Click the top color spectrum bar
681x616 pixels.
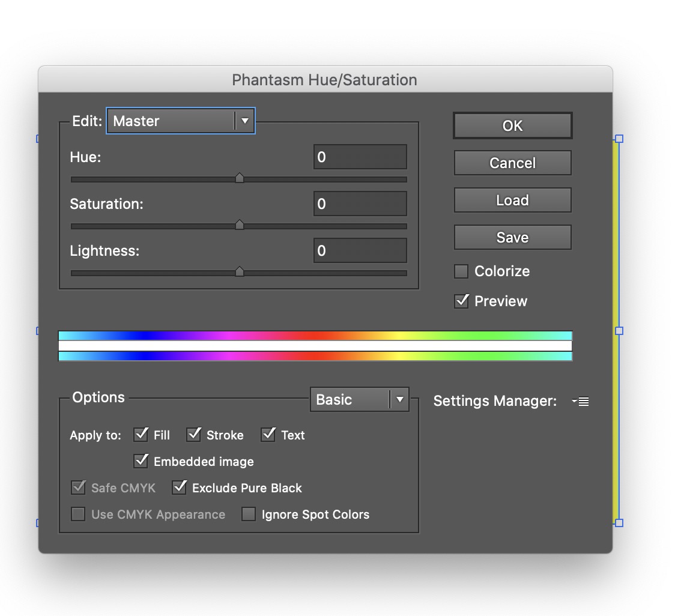(315, 336)
